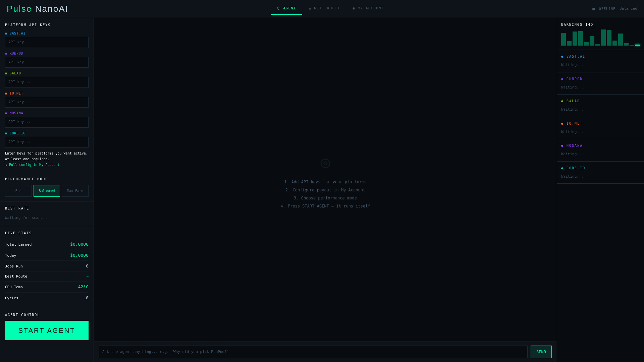This screenshot has height=362, width=644.
Task: Click the NOSANA card in right panel
Action: tap(600, 150)
